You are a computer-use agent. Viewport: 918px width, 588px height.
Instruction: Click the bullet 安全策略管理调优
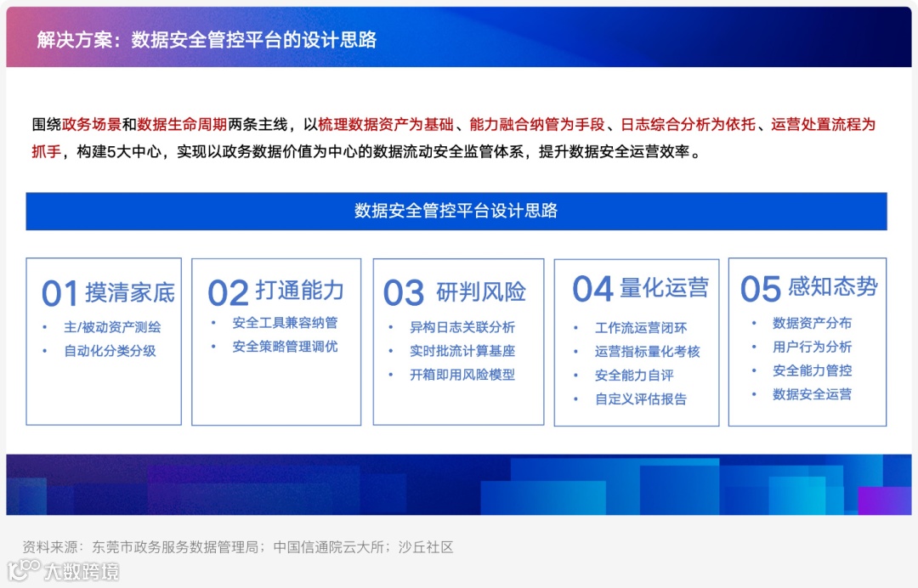285,347
